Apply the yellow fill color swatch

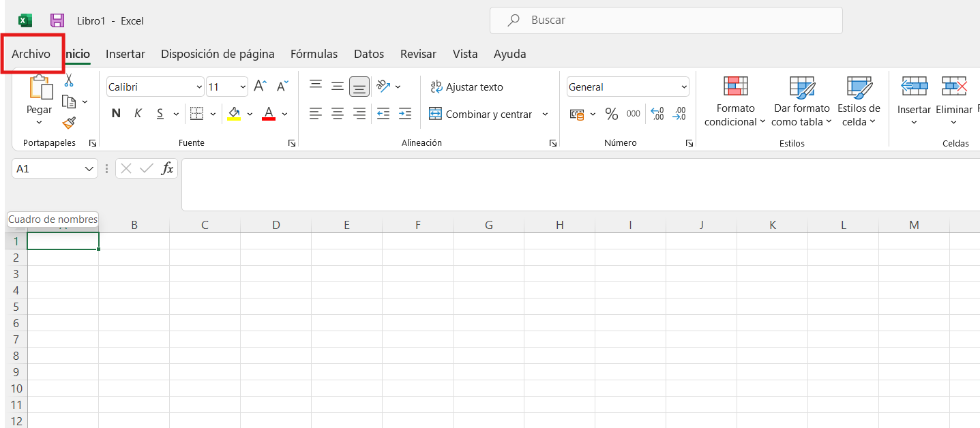click(x=234, y=114)
